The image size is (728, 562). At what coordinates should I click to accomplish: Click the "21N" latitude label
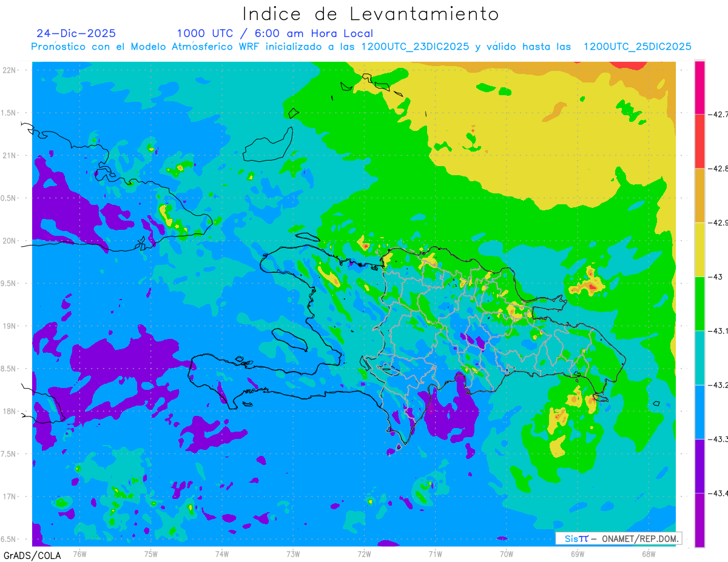point(10,155)
